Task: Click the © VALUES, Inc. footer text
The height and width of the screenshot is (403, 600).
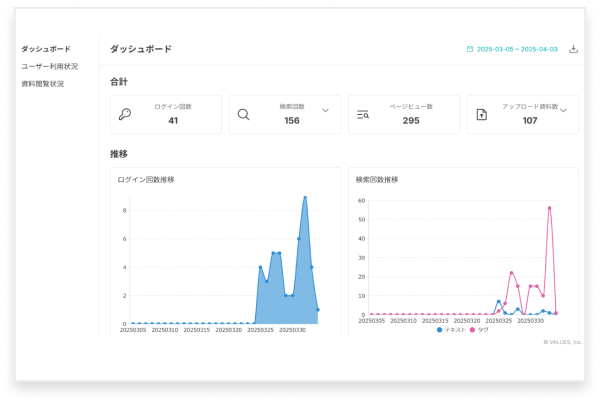Action: coord(562,342)
